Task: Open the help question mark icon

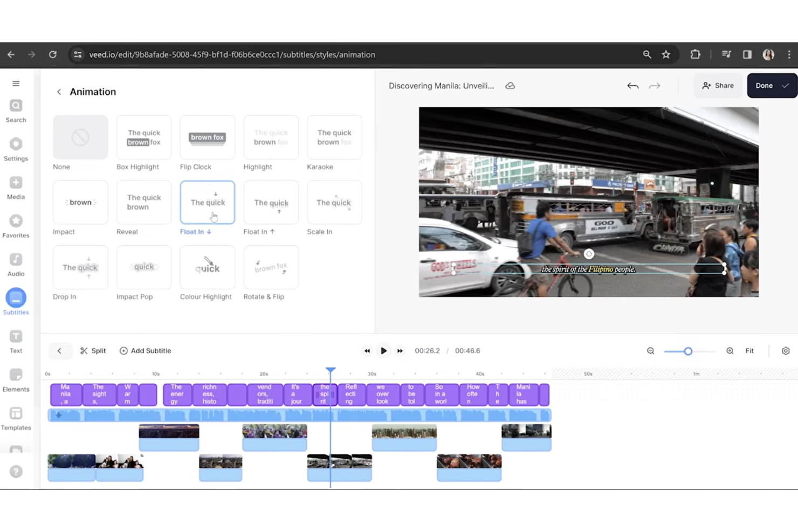Action: pos(16,472)
